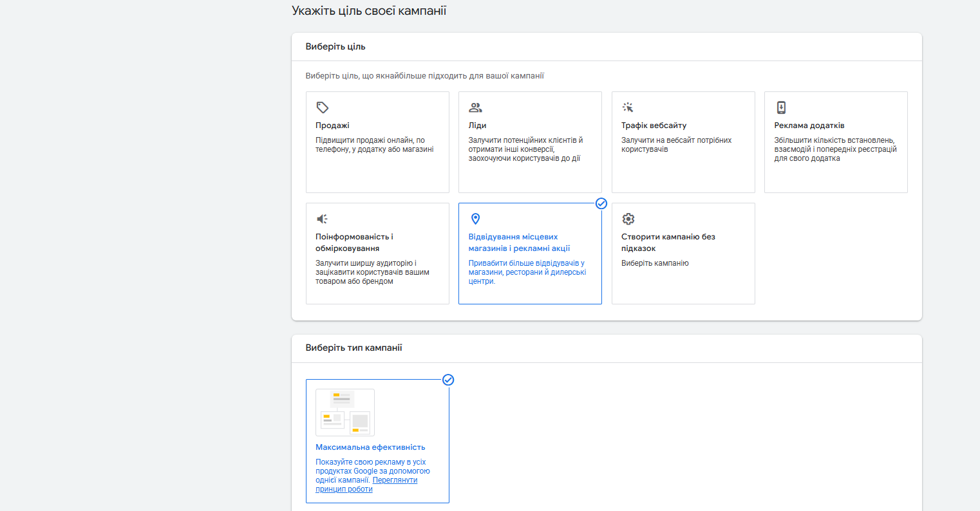
Task: Click the blue checkmark on the store visits card
Action: [601, 203]
